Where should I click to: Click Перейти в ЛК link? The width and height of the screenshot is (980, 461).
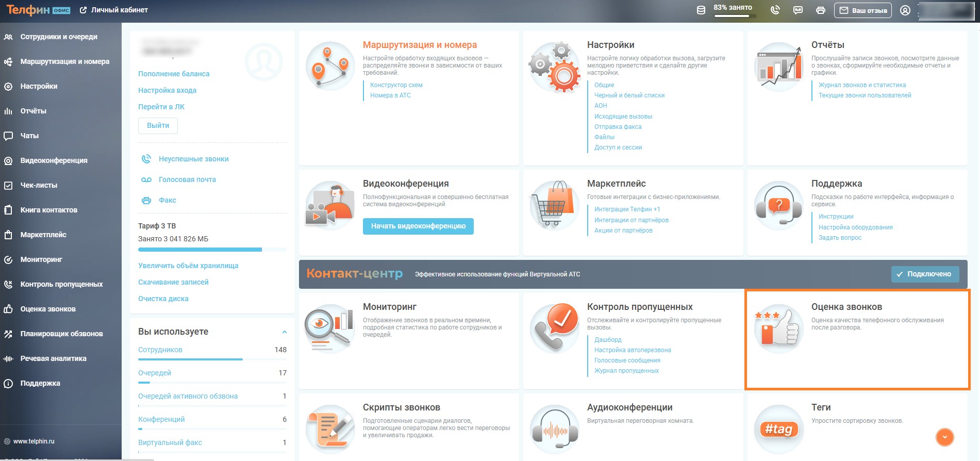coord(161,107)
